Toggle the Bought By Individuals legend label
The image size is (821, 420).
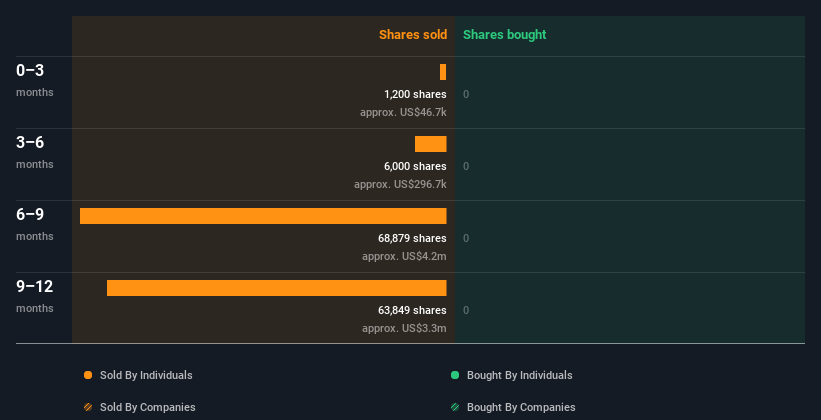pos(519,375)
